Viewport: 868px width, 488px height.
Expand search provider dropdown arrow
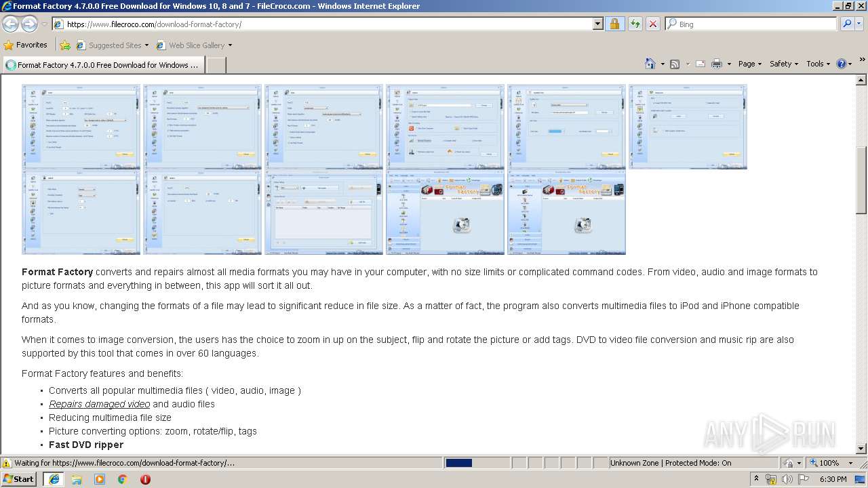(x=859, y=24)
